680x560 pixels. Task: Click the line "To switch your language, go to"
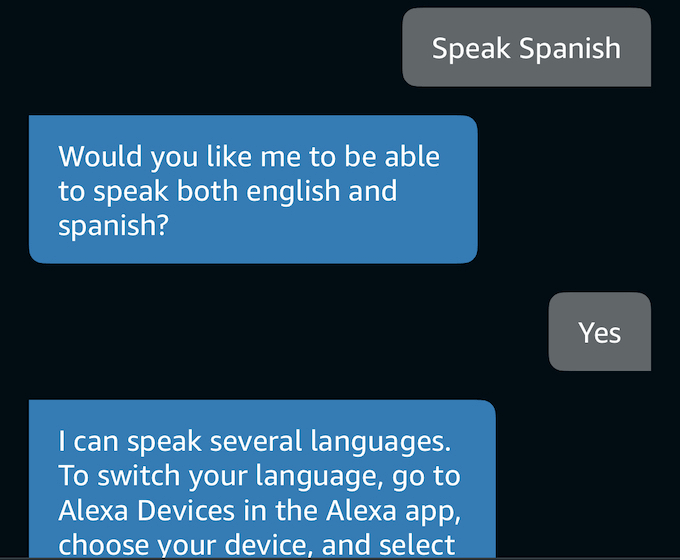[259, 476]
